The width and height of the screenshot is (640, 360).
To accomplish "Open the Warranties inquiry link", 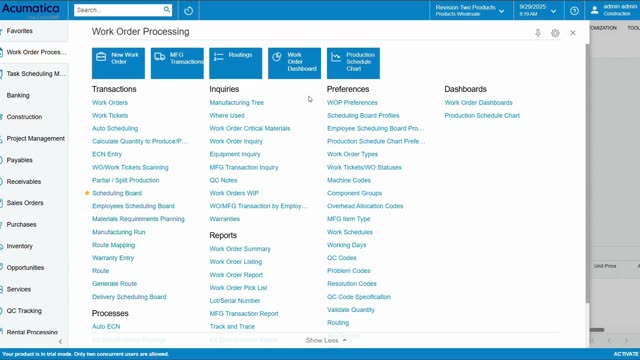I will 224,219.
